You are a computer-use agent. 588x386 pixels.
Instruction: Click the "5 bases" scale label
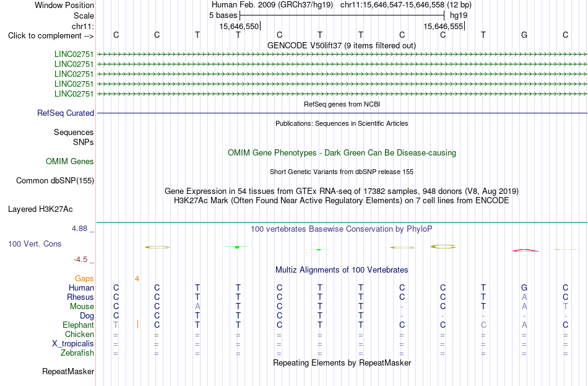coord(223,15)
